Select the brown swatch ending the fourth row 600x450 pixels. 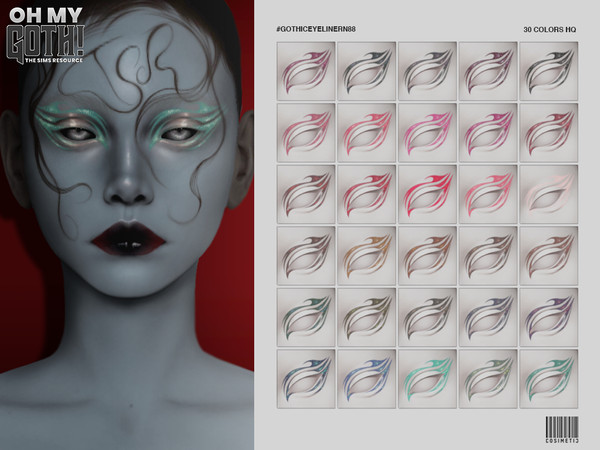pos(550,256)
